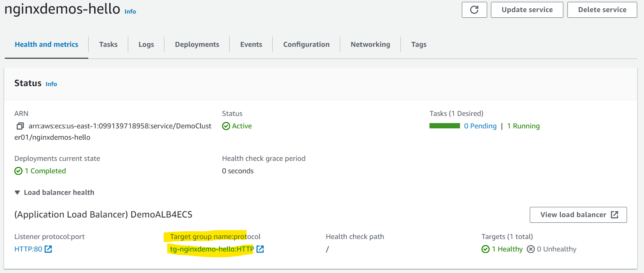Image resolution: width=644 pixels, height=273 pixels.
Task: Click the check icon beside 1 Completed
Action: tap(18, 171)
